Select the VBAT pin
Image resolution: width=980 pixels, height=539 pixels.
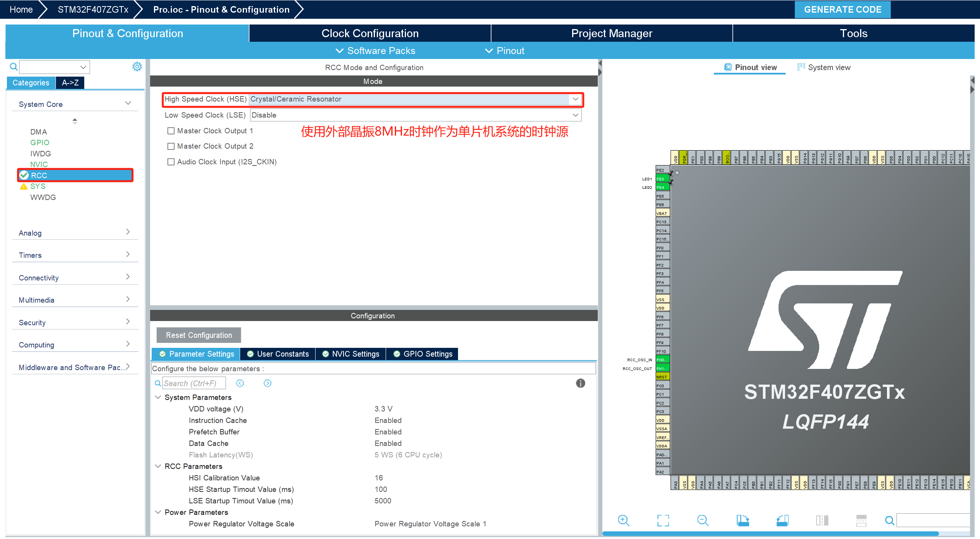tap(663, 213)
